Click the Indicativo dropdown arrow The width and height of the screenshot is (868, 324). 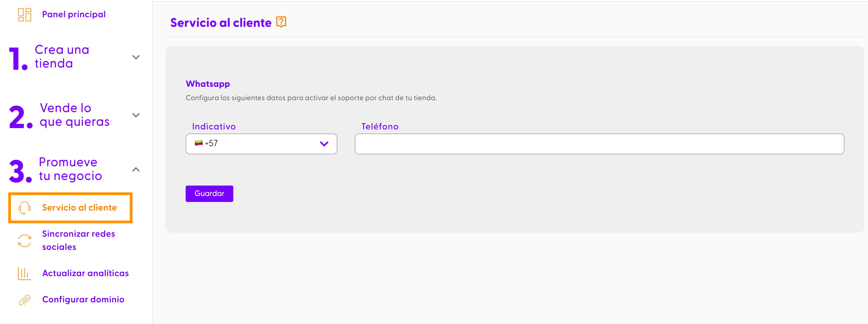324,144
